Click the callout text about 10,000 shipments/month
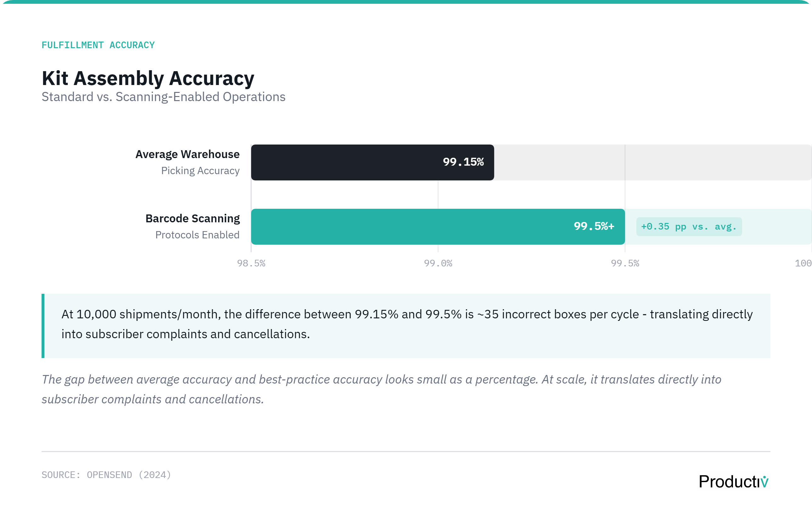812x512 pixels. [406, 324]
